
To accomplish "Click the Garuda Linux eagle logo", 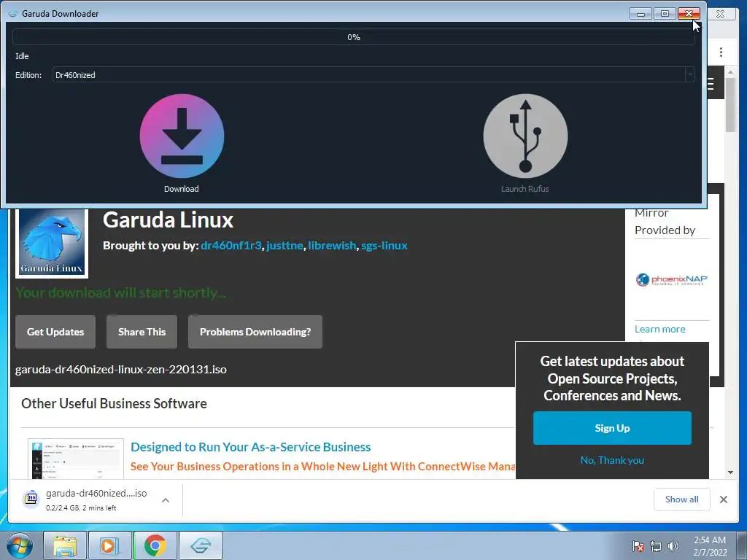I will click(x=52, y=243).
